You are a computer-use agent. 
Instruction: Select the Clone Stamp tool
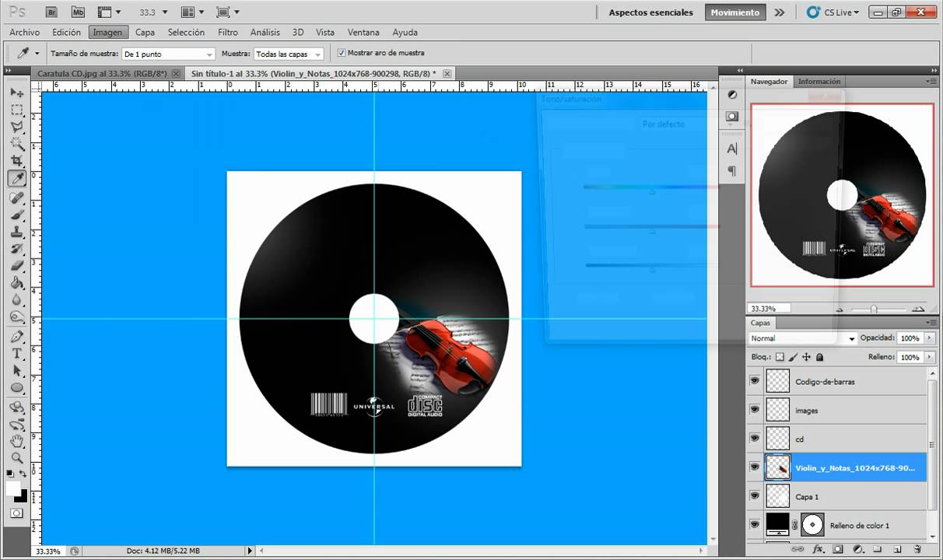[x=16, y=233]
